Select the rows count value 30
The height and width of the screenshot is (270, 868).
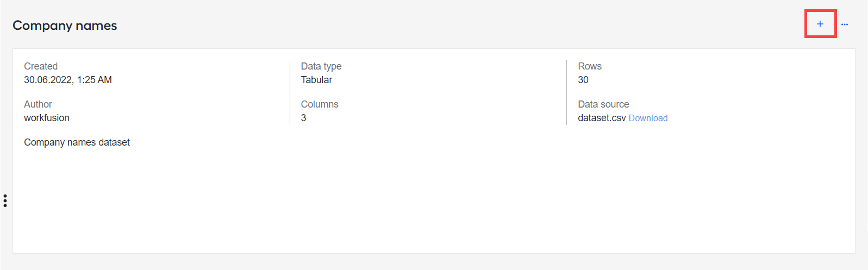tap(583, 80)
